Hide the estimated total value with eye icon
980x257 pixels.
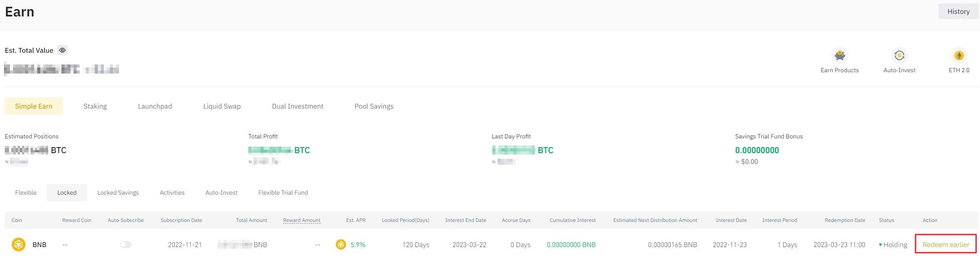[x=62, y=50]
